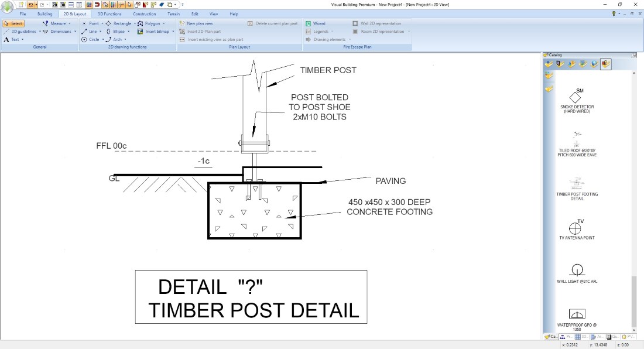Screen dimensions: 644x349
Task: Expand the Dimensions dropdown arrow
Action: tap(75, 32)
